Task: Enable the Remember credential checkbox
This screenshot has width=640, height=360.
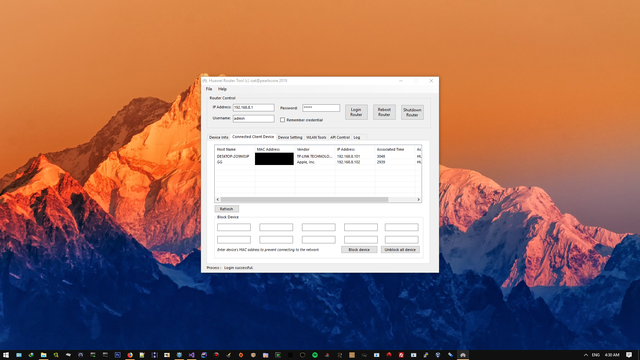Action: [282, 120]
